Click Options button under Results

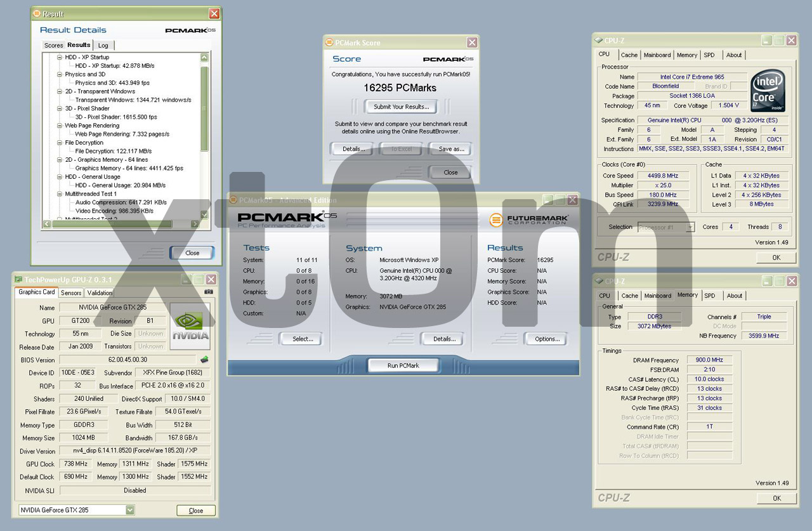(x=547, y=339)
